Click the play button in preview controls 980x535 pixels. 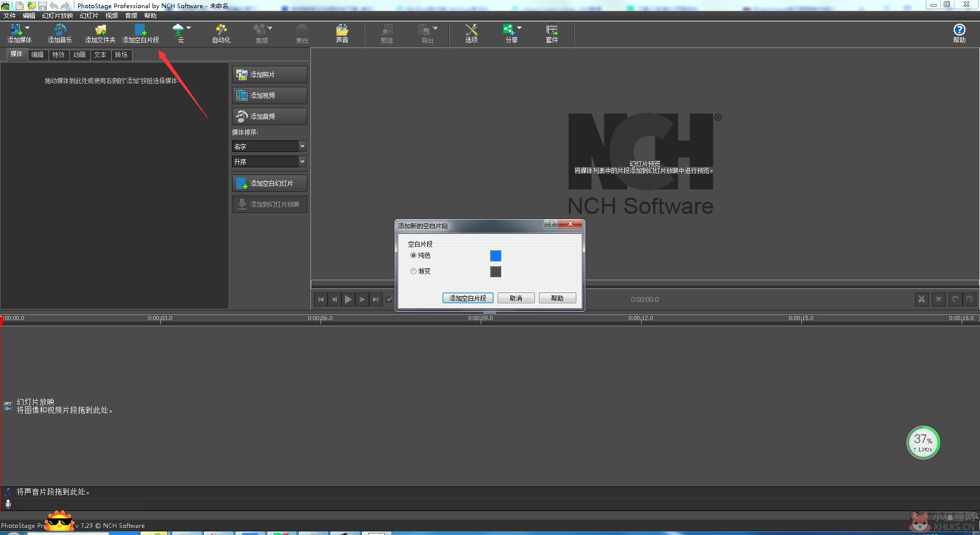coord(348,299)
